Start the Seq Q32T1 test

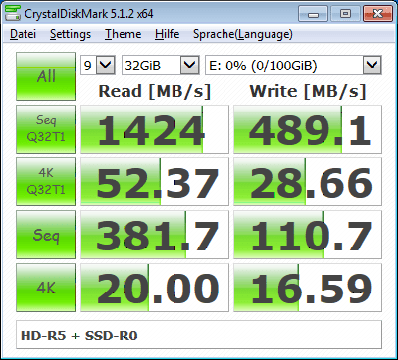[46, 129]
